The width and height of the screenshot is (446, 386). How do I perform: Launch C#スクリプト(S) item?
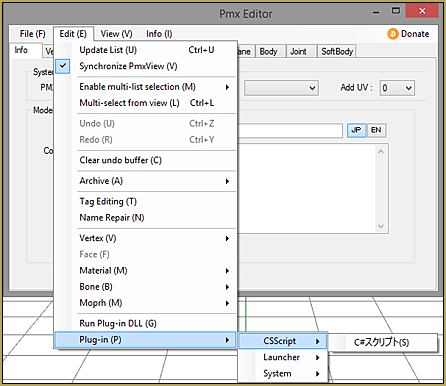(x=383, y=342)
